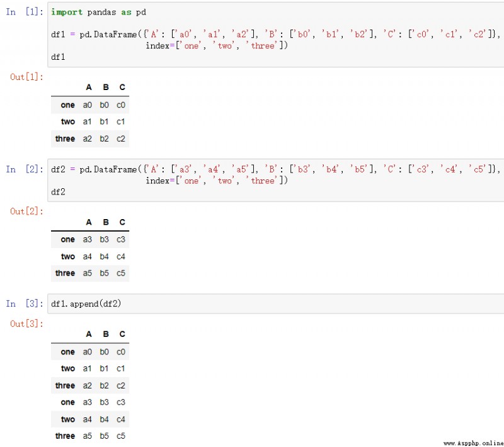
Task: Click column header A in Out[3] table
Action: [89, 334]
